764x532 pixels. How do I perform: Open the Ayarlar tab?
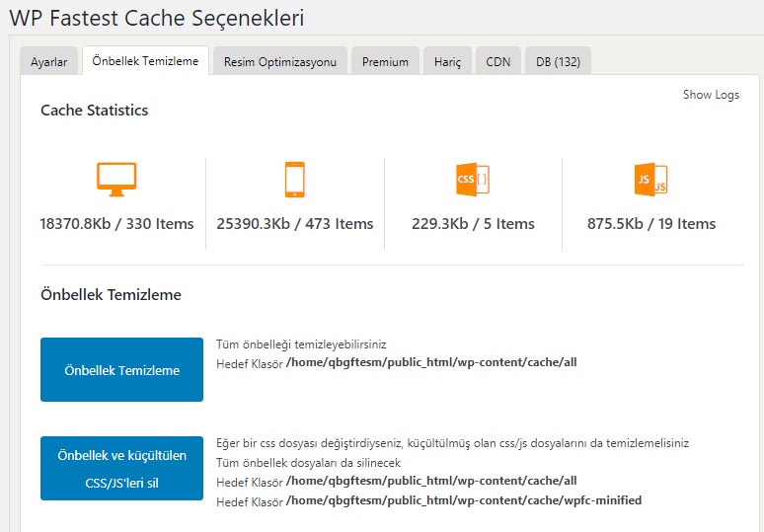(x=48, y=61)
